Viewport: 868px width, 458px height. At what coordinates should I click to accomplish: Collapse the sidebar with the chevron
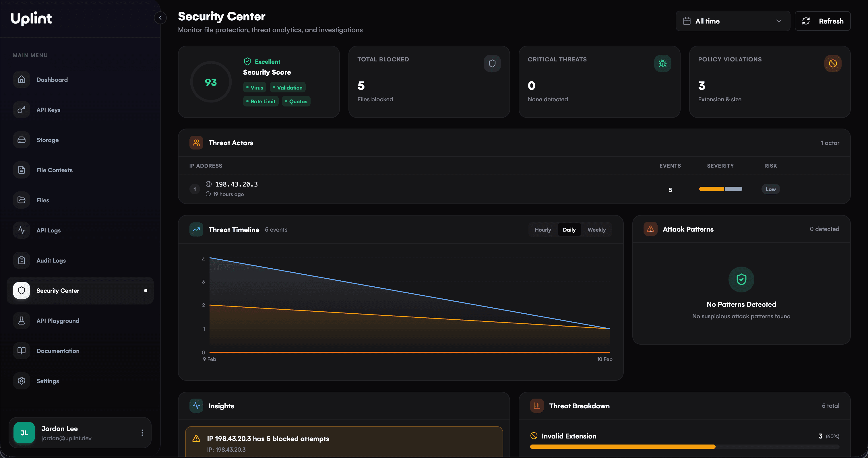[x=160, y=18]
